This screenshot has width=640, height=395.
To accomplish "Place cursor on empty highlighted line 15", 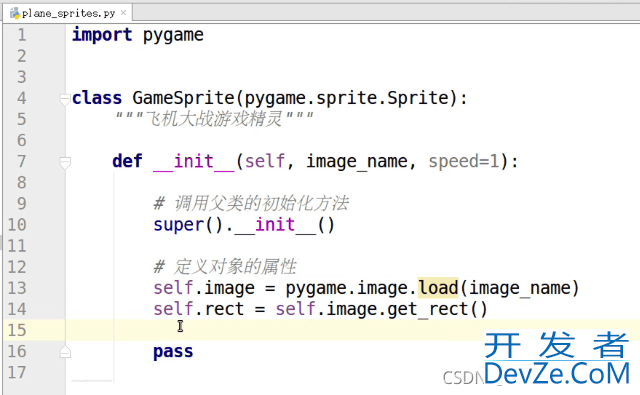I will pos(353,330).
